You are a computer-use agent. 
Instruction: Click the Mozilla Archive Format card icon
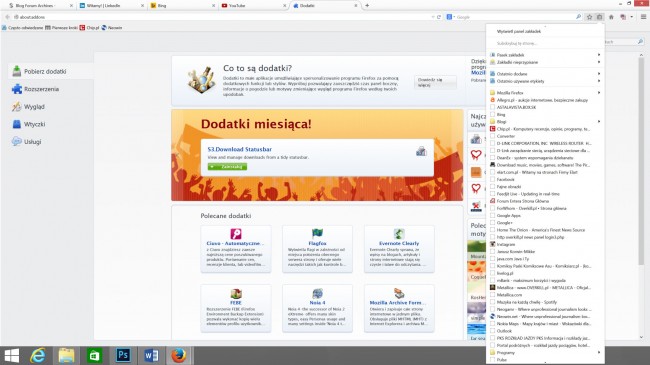click(399, 293)
